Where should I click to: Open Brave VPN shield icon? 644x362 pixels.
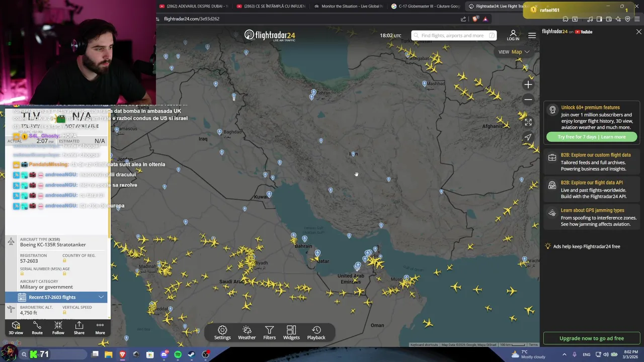coord(627,19)
